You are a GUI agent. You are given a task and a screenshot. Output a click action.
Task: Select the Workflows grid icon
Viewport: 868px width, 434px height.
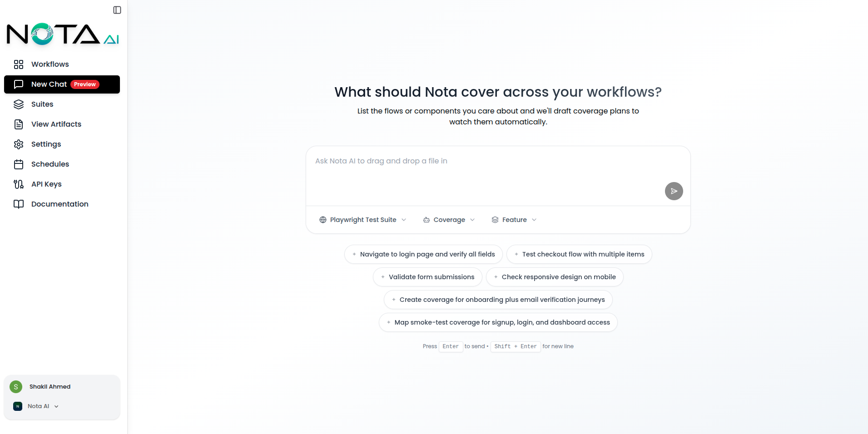pos(19,64)
